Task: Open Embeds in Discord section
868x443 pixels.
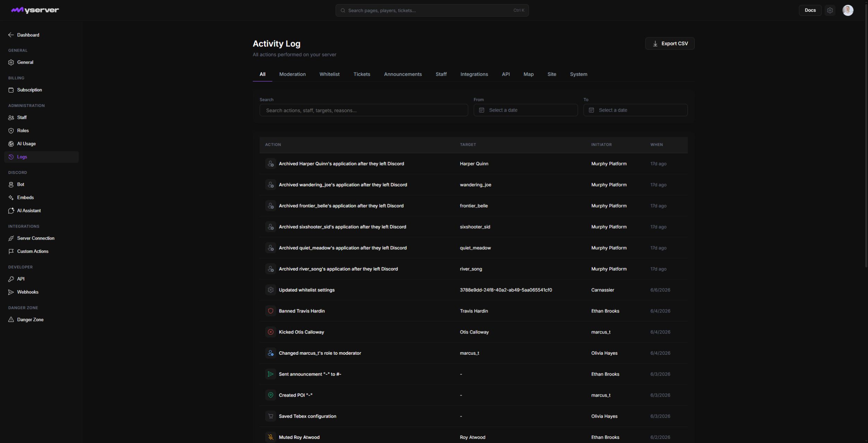Action: point(41,197)
